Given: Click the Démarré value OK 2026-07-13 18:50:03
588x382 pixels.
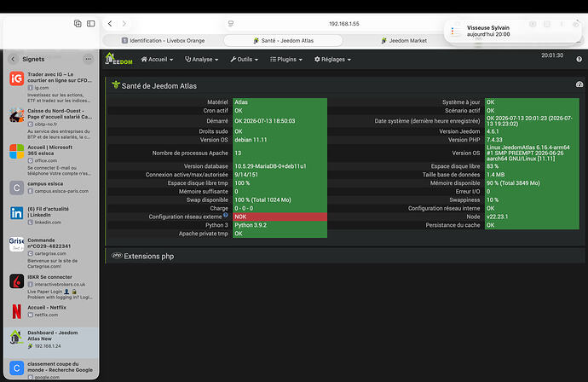Looking at the screenshot, I should [x=265, y=121].
